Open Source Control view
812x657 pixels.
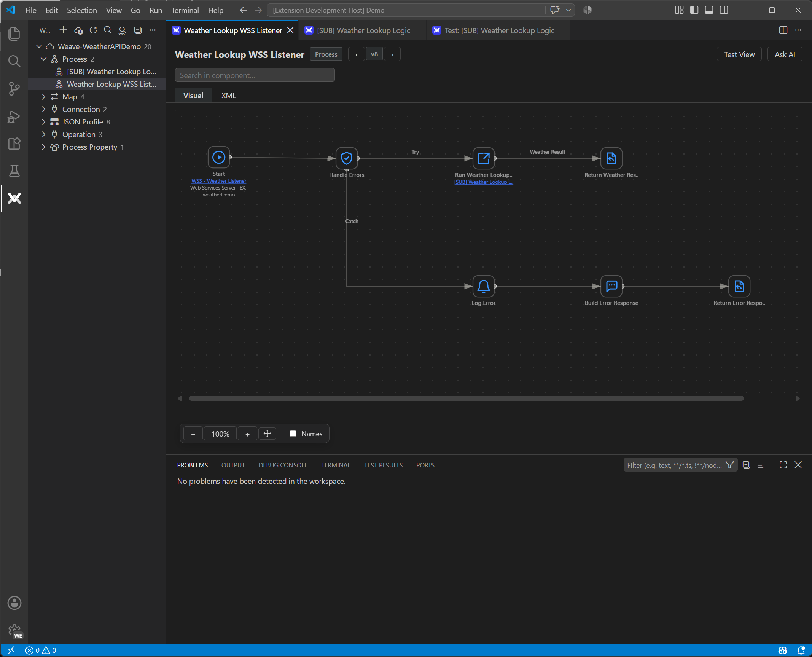coord(14,89)
